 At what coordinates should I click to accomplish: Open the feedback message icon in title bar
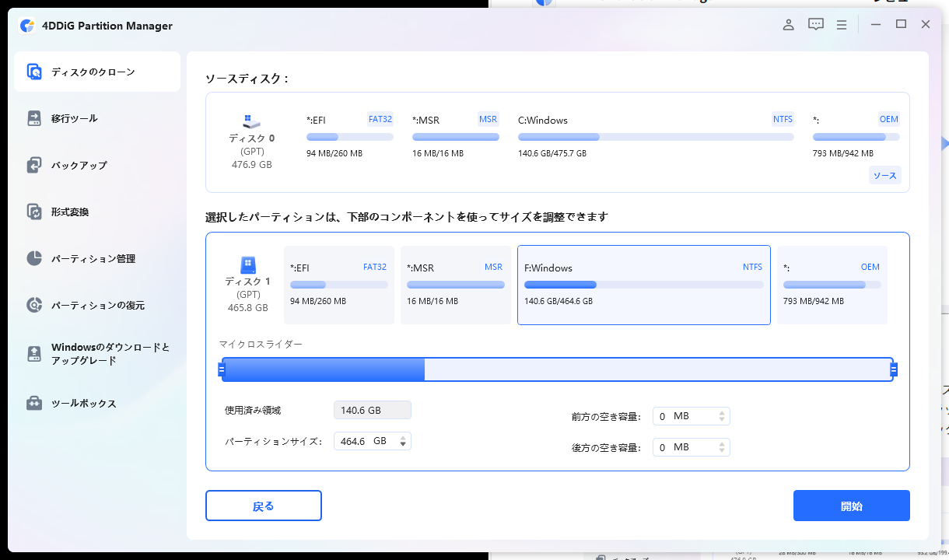(815, 25)
